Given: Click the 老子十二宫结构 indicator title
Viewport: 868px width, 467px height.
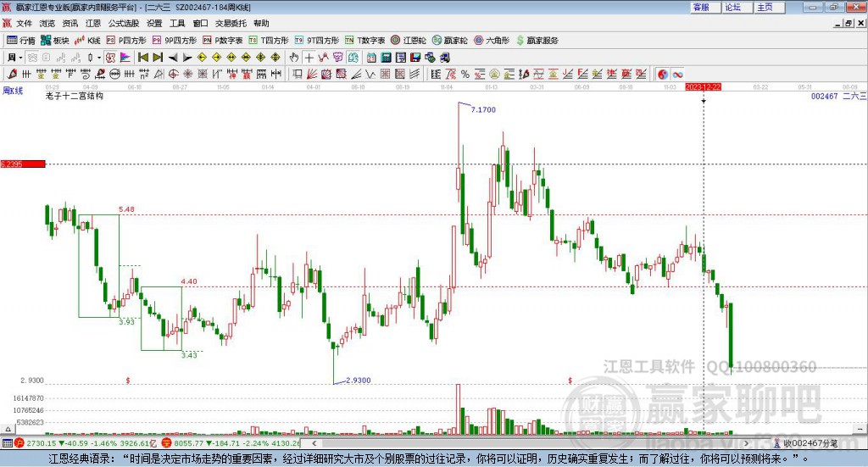Looking at the screenshot, I should 75,96.
